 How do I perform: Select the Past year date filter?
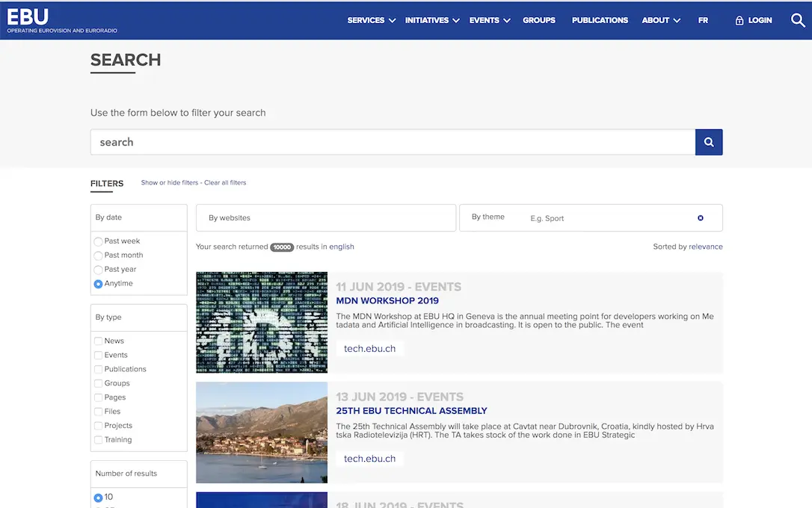coord(98,270)
